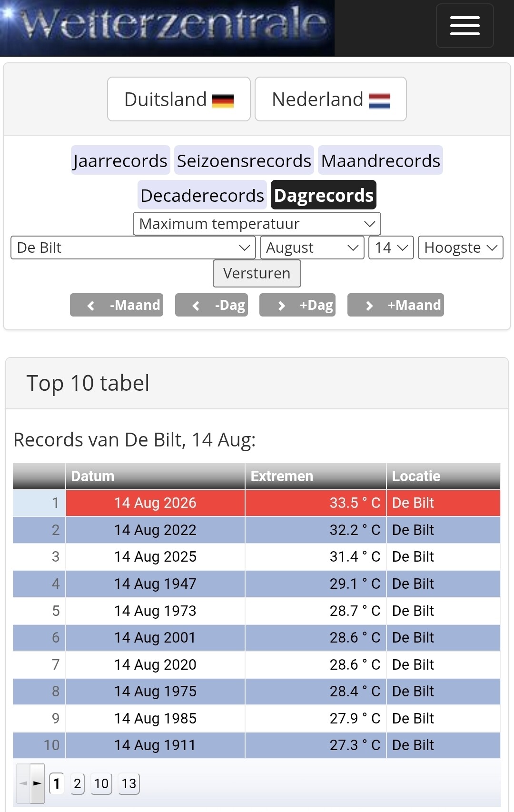The width and height of the screenshot is (514, 812).
Task: Click the next page arrow in pager
Action: [x=37, y=783]
